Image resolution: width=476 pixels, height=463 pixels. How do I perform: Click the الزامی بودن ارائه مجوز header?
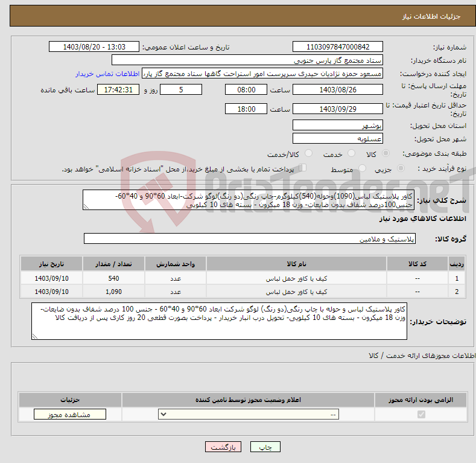pyautogui.click(x=420, y=400)
